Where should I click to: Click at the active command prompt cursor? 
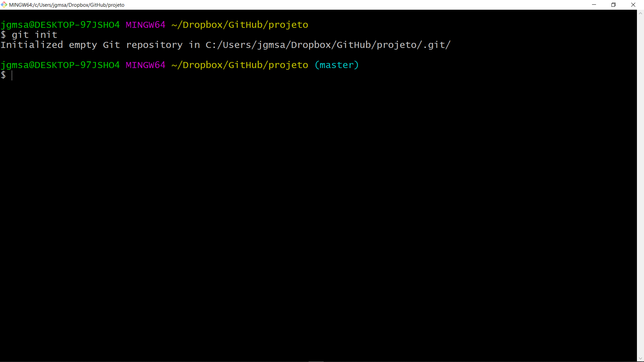click(12, 75)
